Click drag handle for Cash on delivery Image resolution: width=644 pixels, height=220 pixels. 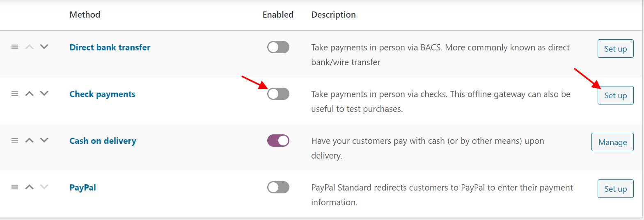tap(15, 141)
